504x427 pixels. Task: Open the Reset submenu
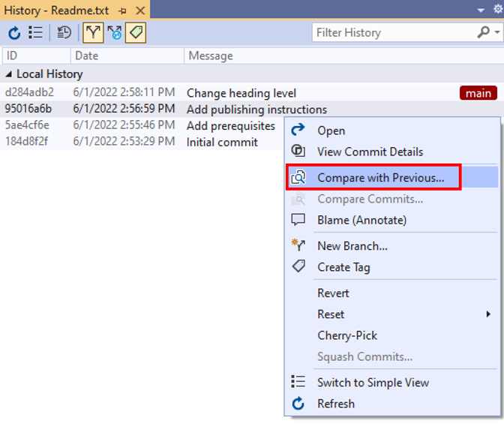pos(331,314)
